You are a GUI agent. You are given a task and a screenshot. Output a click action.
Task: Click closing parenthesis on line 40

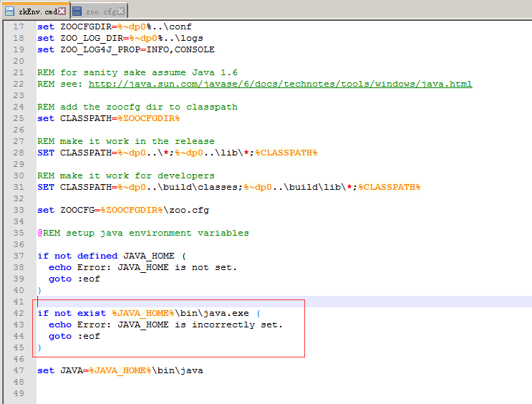pos(39,290)
